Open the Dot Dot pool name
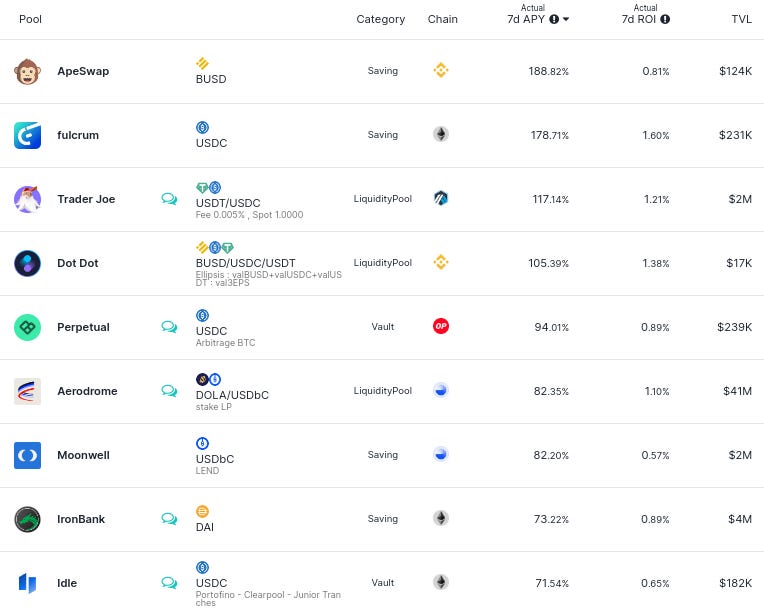Image resolution: width=764 pixels, height=614 pixels. 77,263
